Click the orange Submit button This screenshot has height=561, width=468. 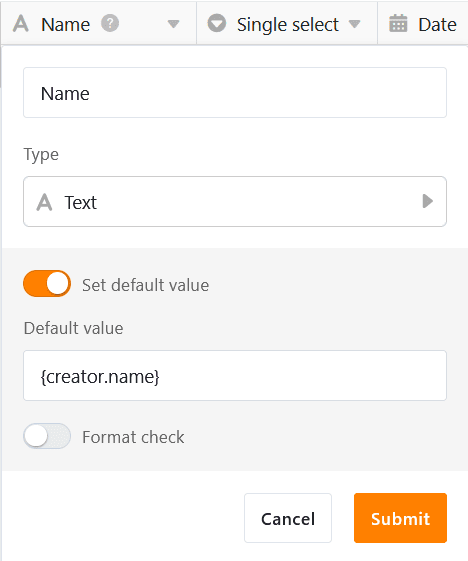pyautogui.click(x=400, y=518)
